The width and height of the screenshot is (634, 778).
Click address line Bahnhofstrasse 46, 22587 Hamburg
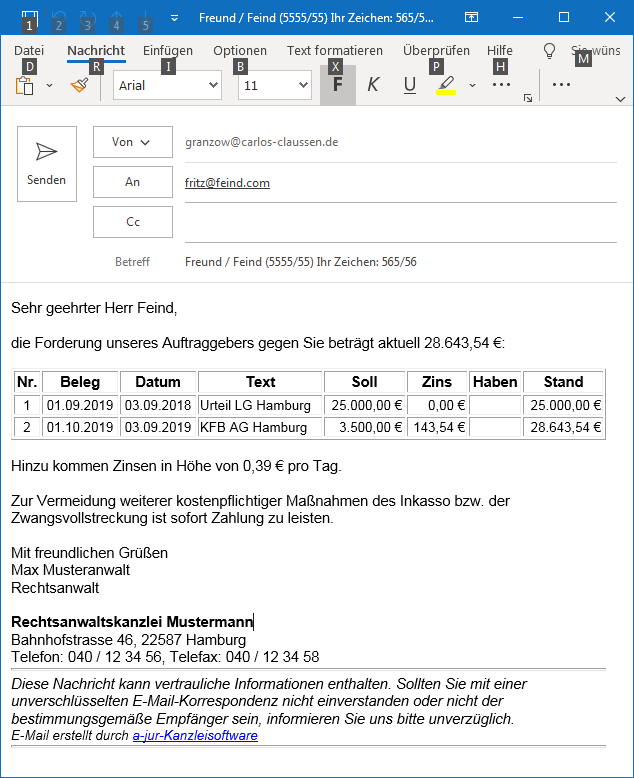(128, 640)
